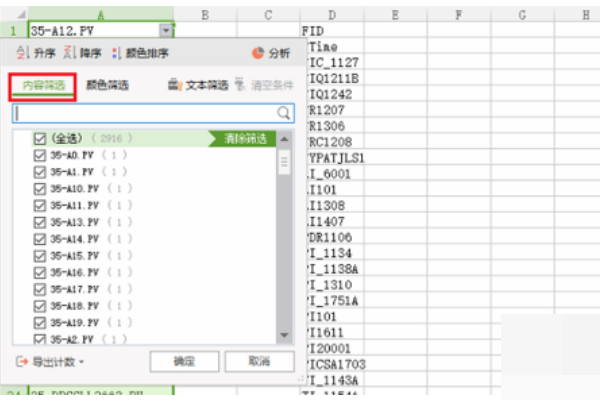Image resolution: width=600 pixels, height=400 pixels.
Task: Uncheck the 35-A10.PV checkbox
Action: (40, 189)
